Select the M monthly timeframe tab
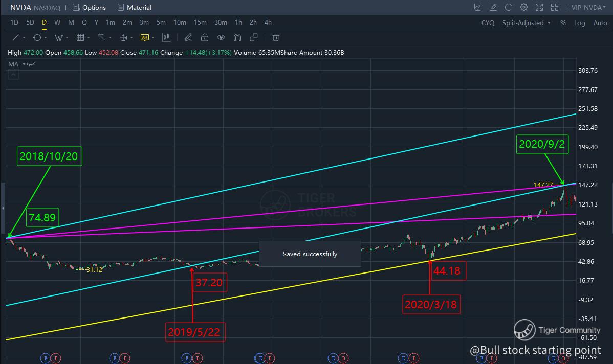The height and width of the screenshot is (364, 613). (71, 22)
